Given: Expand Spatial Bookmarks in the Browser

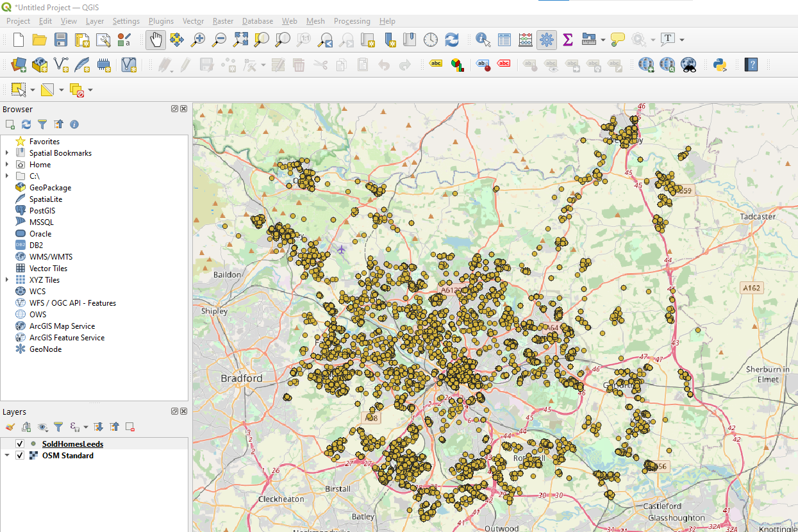Looking at the screenshot, I should [x=7, y=153].
